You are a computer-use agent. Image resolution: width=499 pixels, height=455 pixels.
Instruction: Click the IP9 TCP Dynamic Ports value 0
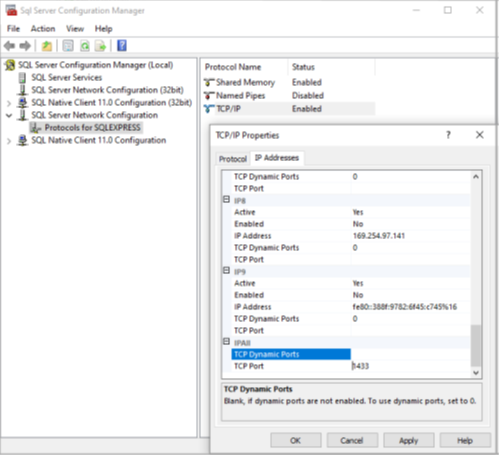tap(355, 319)
